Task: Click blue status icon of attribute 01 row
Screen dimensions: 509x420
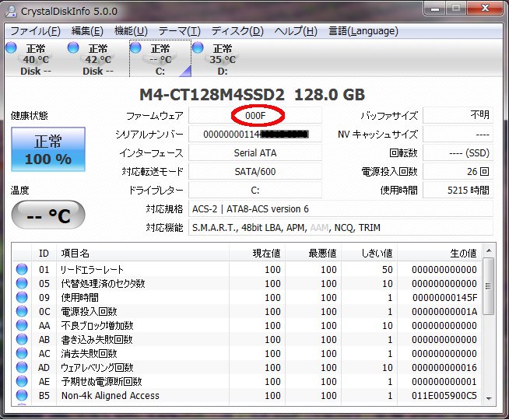Action: tap(22, 269)
